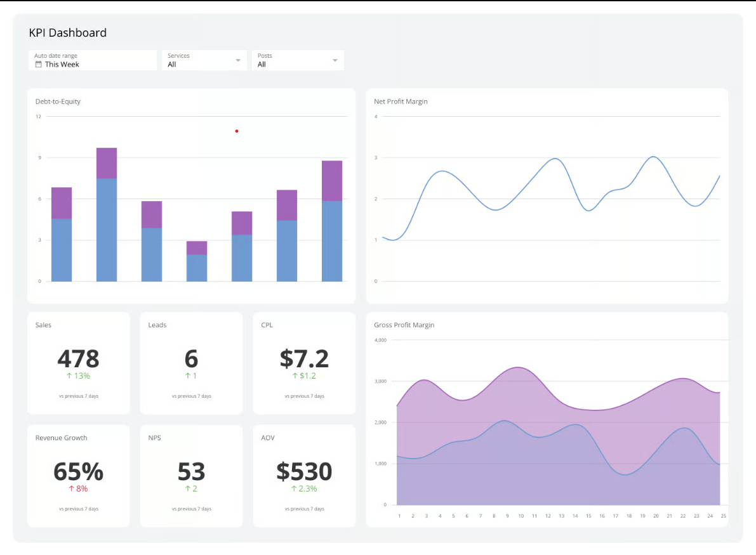The image size is (756, 555).
Task: Click the up arrow in the Leads card
Action: [x=188, y=376]
